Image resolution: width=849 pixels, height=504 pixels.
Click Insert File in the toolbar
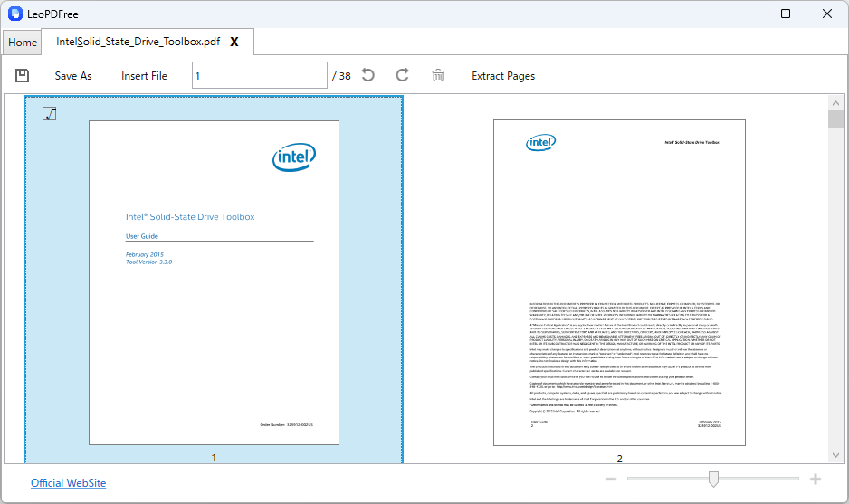(x=144, y=76)
